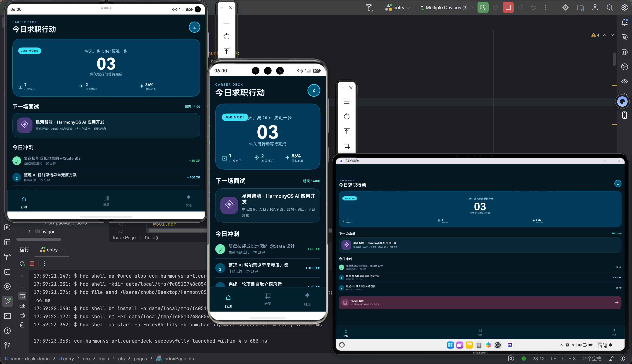Open the 2 个空格 indent setting
The height and width of the screenshot is (364, 632).
pyautogui.click(x=592, y=358)
